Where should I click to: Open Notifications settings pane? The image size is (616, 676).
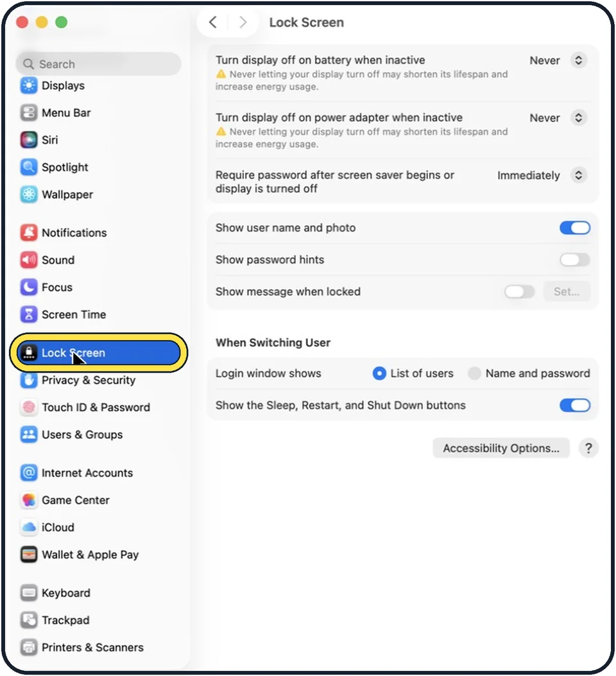(x=99, y=233)
